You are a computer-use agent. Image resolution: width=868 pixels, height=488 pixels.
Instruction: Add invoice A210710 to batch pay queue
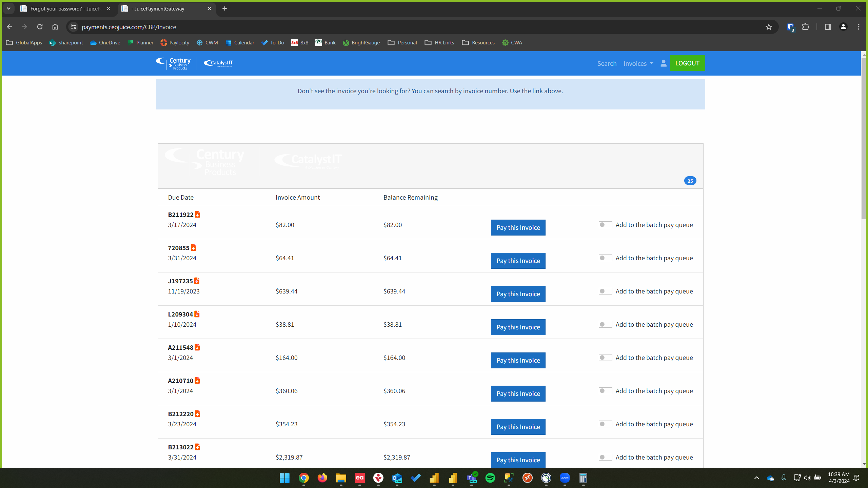point(605,391)
